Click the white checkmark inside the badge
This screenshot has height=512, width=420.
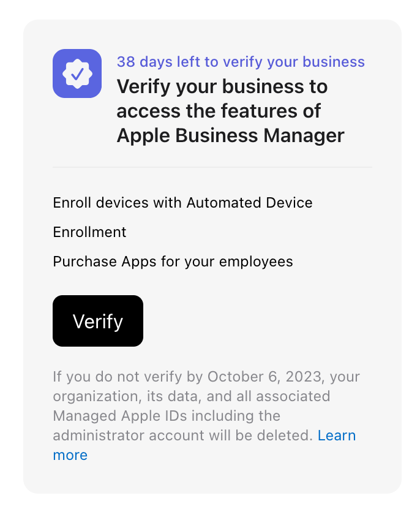click(x=77, y=73)
